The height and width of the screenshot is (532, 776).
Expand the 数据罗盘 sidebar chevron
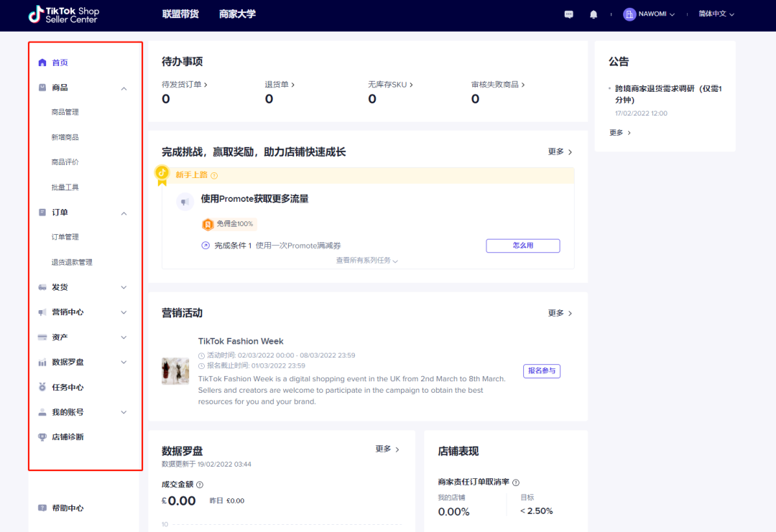point(124,363)
